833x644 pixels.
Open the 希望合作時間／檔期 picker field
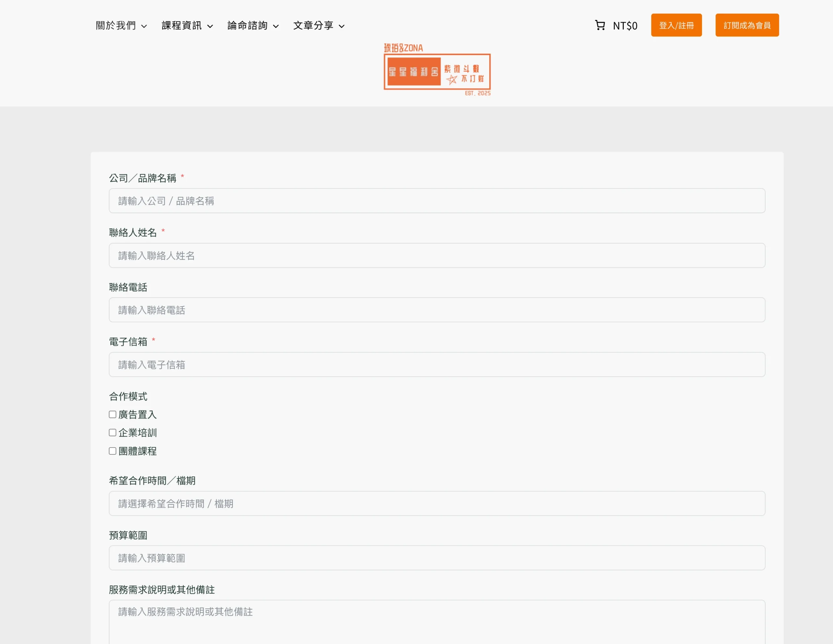437,504
